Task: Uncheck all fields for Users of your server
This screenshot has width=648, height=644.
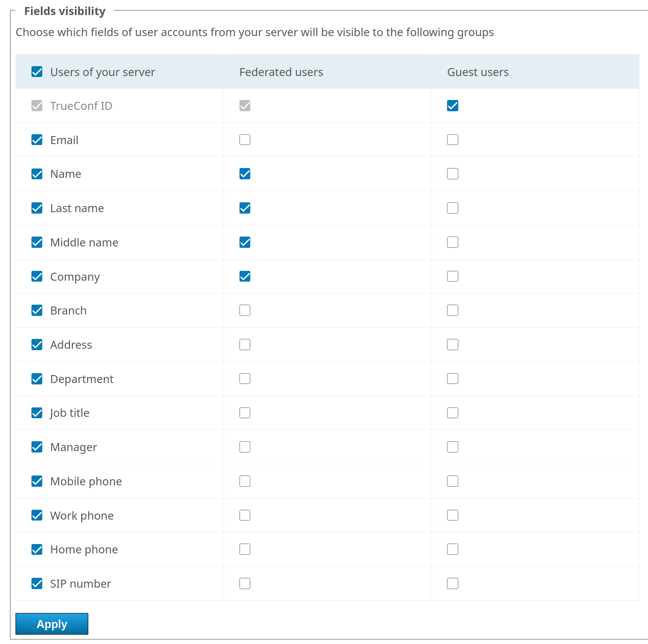Action: [37, 72]
